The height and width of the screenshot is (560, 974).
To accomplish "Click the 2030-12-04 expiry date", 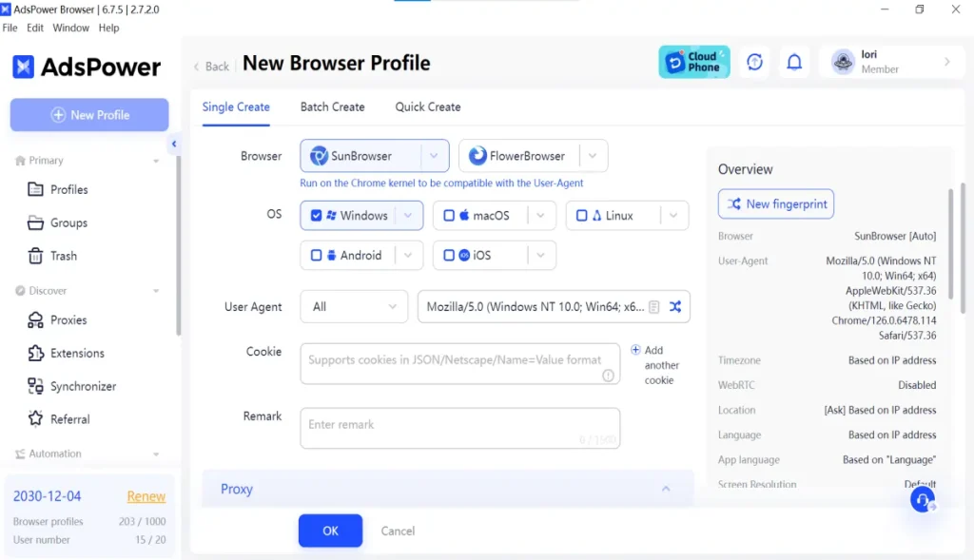I will [x=48, y=496].
